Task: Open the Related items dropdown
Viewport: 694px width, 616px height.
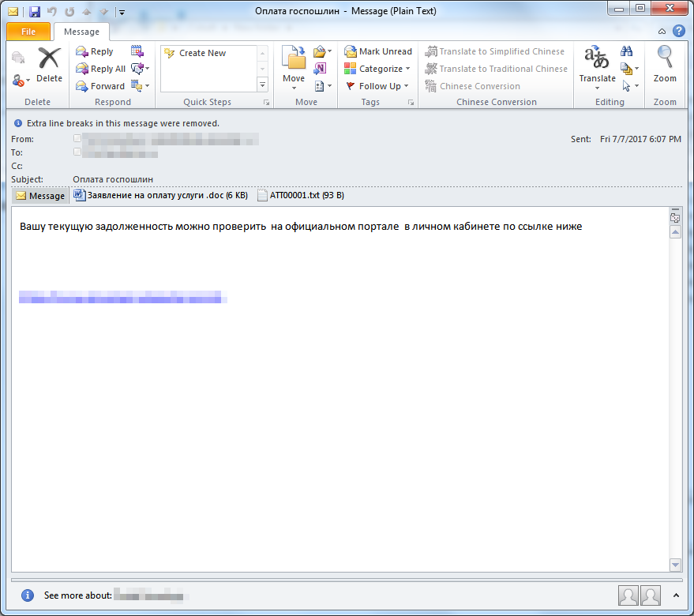Action: click(x=630, y=69)
